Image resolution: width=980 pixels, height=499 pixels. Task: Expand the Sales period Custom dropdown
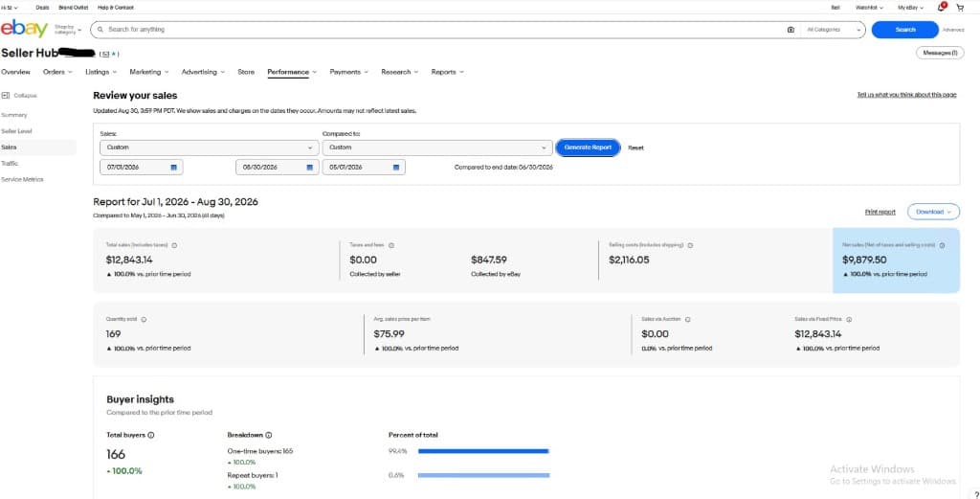[x=210, y=147]
